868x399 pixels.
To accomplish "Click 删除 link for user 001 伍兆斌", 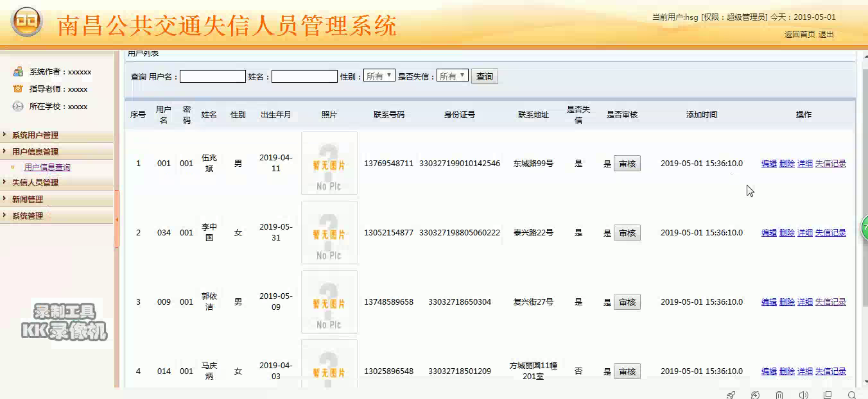I will (x=787, y=164).
